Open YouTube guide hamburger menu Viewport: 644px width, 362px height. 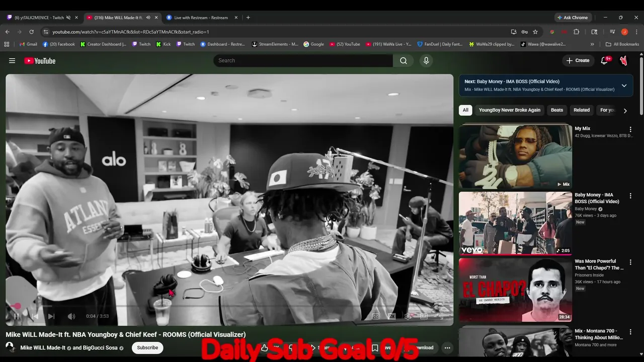click(x=12, y=61)
